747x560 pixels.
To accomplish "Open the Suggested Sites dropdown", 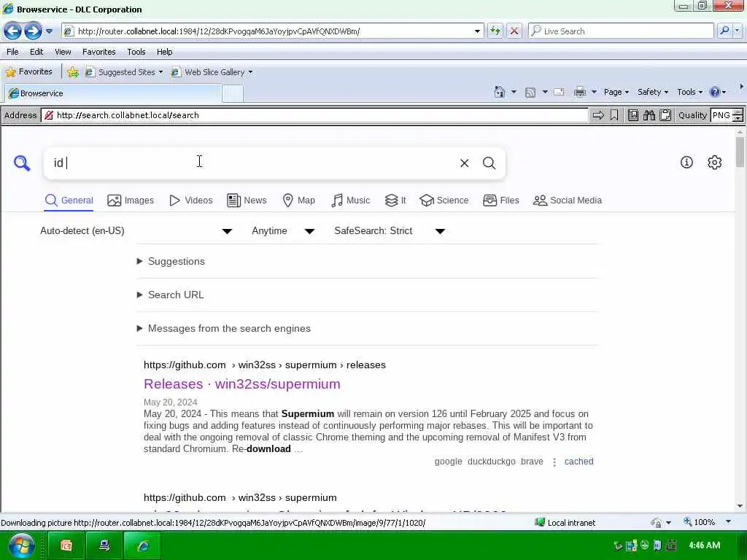I will (x=160, y=72).
